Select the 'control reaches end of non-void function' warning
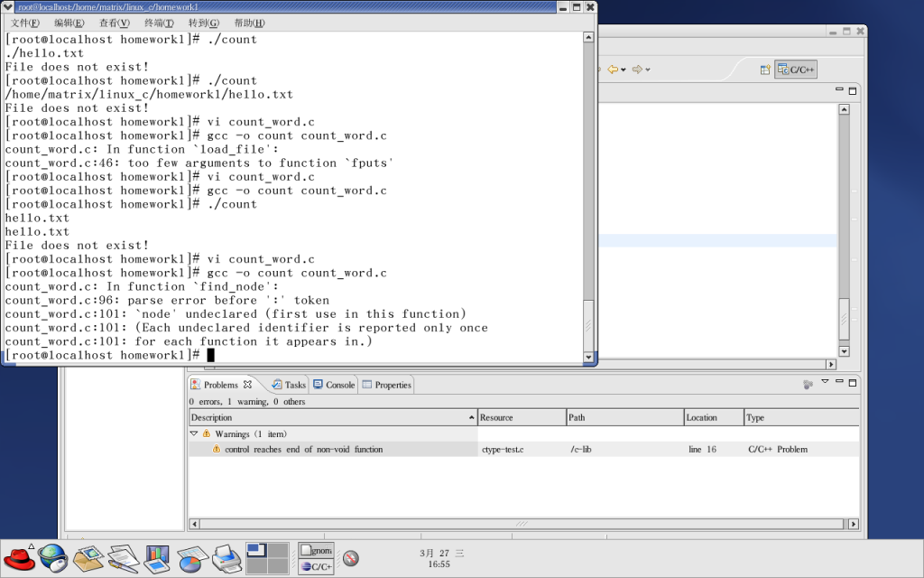 click(x=303, y=449)
